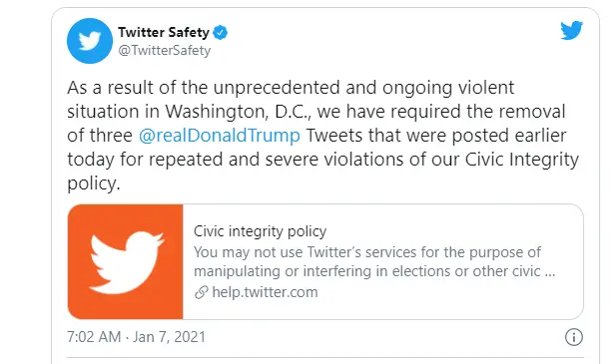Click the tweet line 'As a result of the unprecedented'

click(x=291, y=88)
